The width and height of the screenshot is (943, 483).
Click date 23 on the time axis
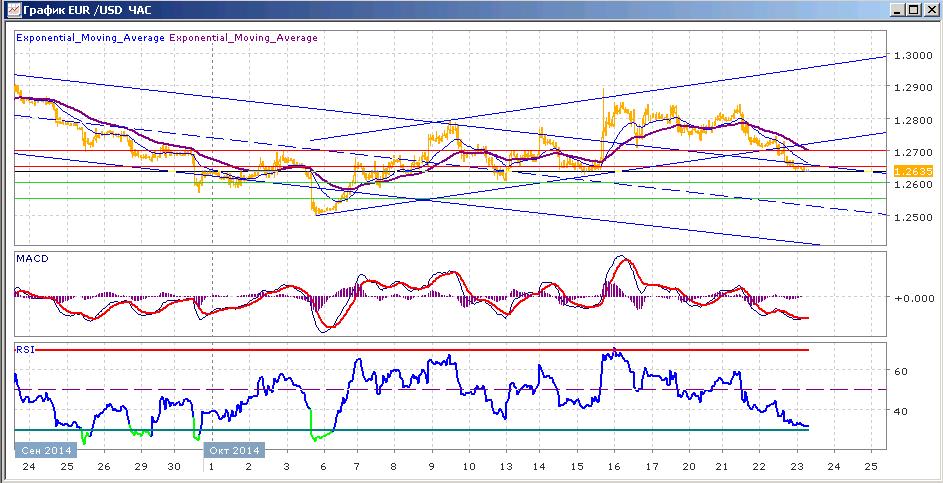pos(797,466)
